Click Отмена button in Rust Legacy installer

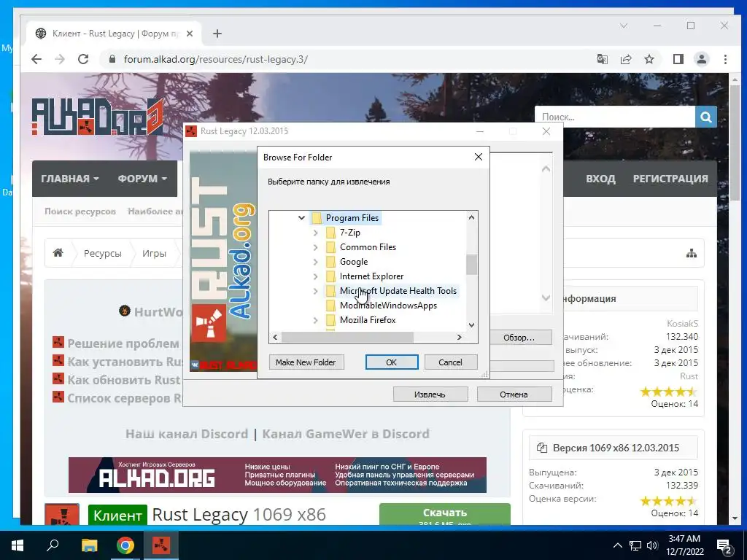click(514, 394)
